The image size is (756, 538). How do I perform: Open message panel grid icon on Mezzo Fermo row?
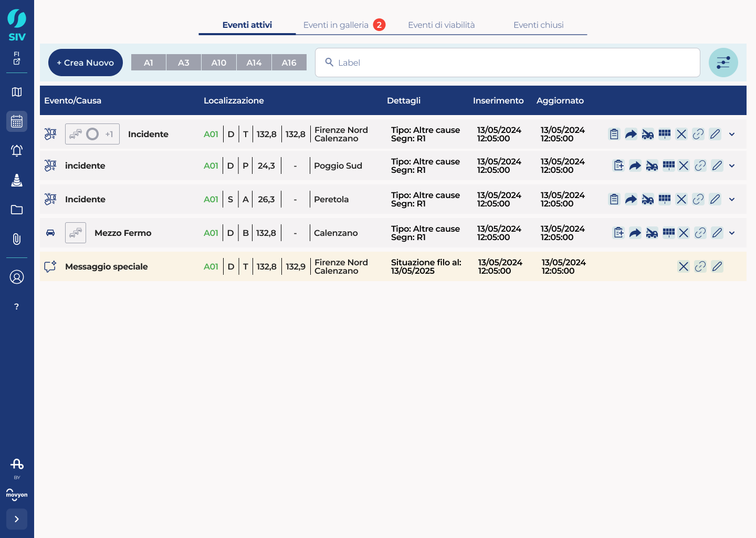669,233
